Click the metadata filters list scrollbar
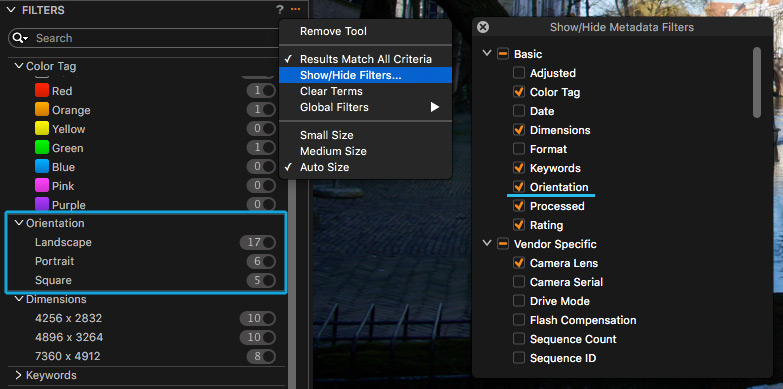The height and width of the screenshot is (389, 783). coord(757,82)
